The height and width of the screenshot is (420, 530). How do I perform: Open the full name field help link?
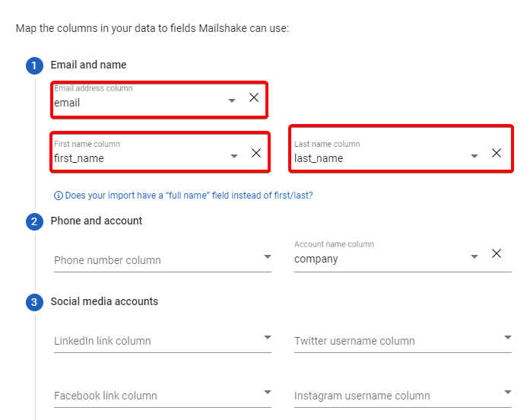189,196
